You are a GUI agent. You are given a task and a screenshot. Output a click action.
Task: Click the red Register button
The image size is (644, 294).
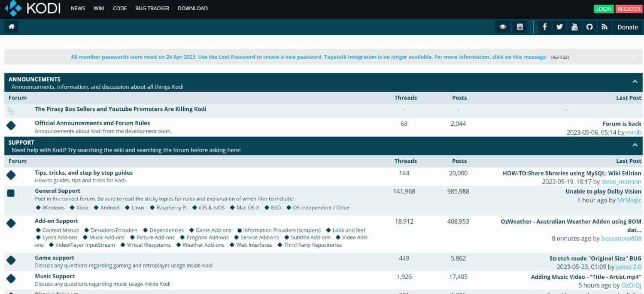point(629,9)
